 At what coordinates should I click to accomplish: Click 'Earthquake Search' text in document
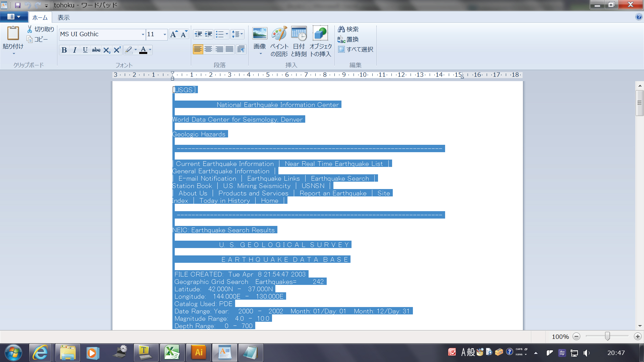339,179
